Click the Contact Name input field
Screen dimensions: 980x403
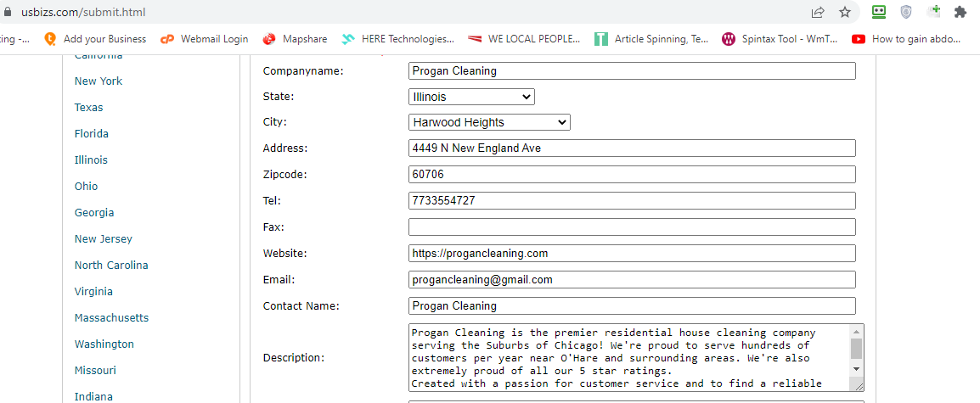pos(632,305)
